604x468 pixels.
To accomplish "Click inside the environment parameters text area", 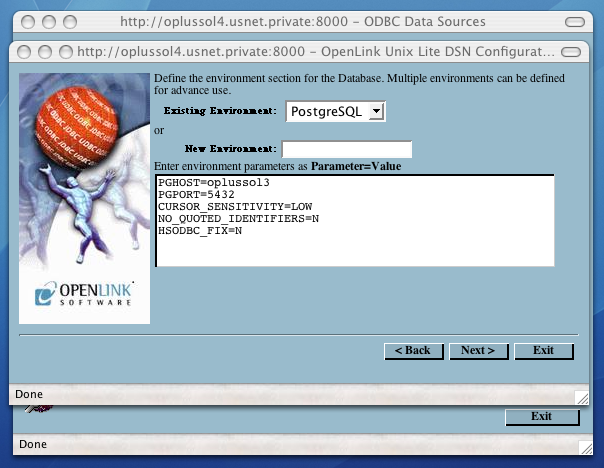I will coord(355,245).
